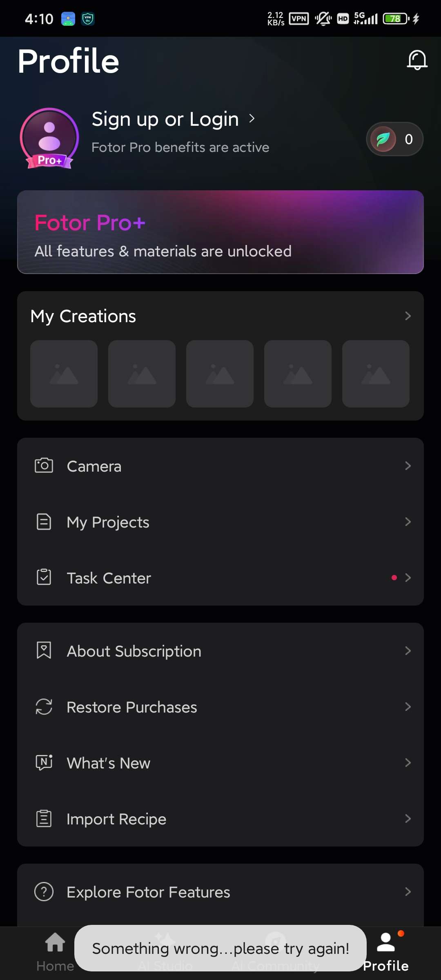Tap the VPN indicator in status bar
441x980 pixels.
pyautogui.click(x=299, y=18)
